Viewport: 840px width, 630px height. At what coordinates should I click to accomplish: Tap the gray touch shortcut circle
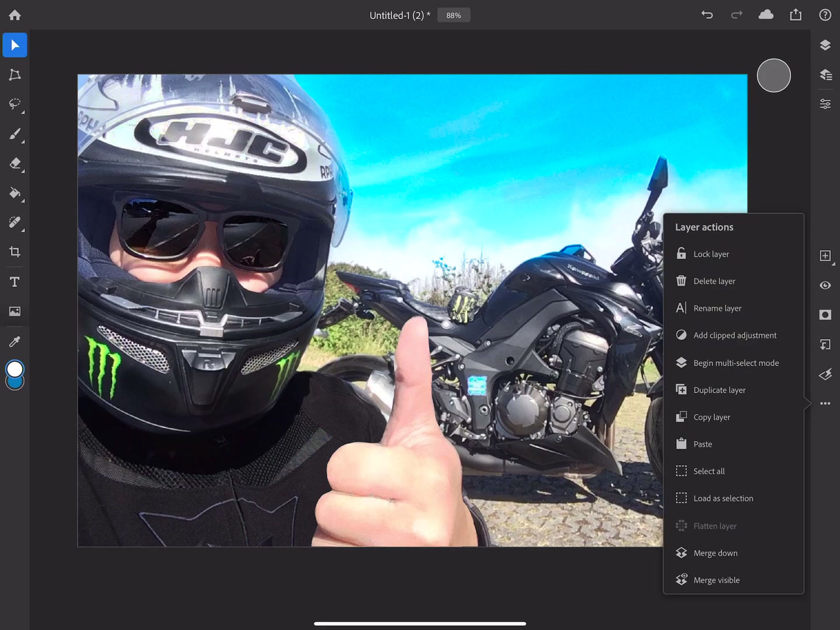773,75
